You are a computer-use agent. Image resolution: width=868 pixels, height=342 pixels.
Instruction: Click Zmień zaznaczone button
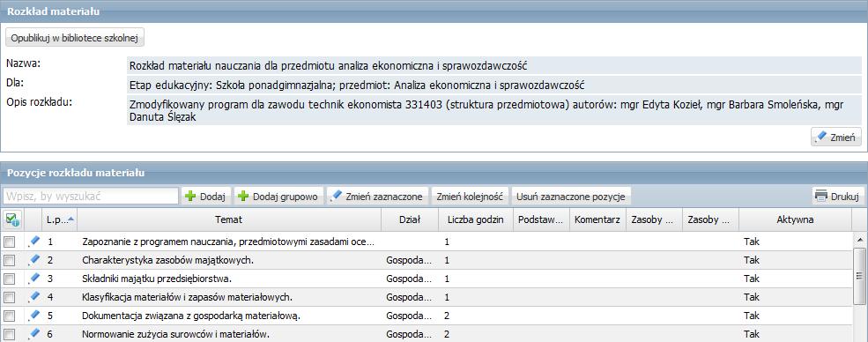tap(378, 196)
